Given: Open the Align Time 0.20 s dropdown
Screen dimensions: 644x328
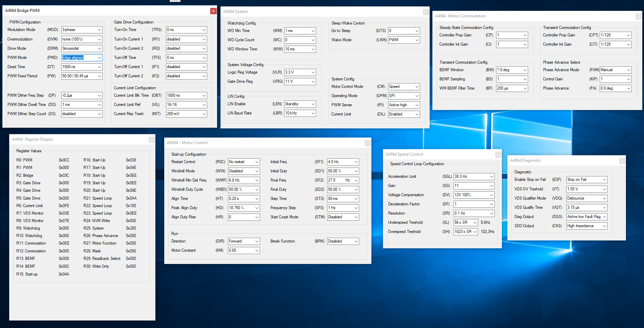Looking at the screenshot, I should tap(244, 199).
